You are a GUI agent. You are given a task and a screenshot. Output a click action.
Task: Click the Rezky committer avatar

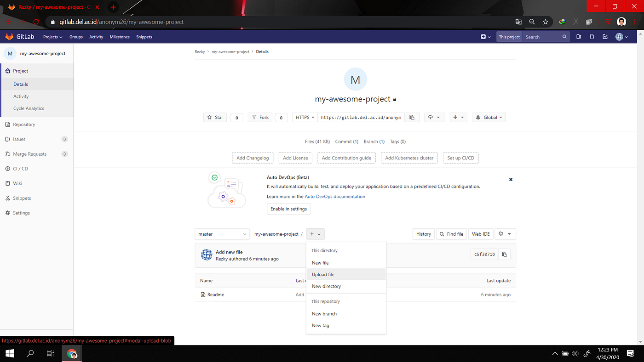click(x=207, y=255)
